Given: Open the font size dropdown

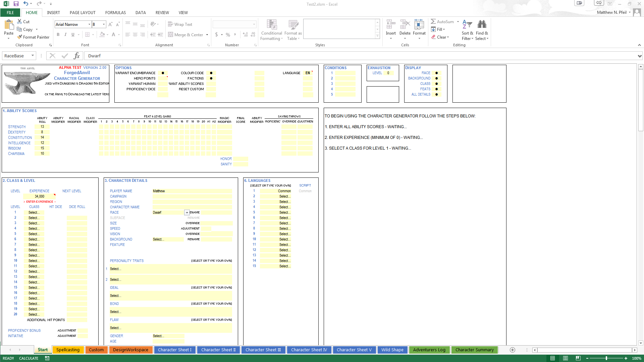Looking at the screenshot, I should [x=104, y=24].
